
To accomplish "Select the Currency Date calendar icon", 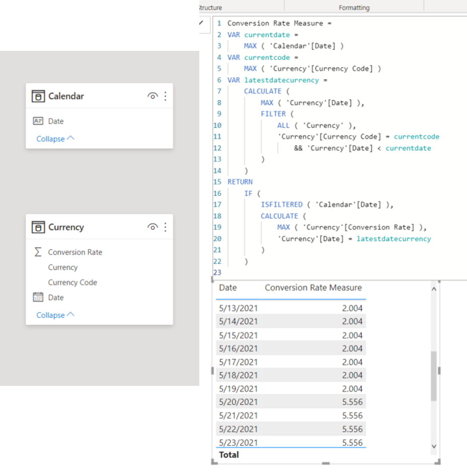I will [38, 297].
